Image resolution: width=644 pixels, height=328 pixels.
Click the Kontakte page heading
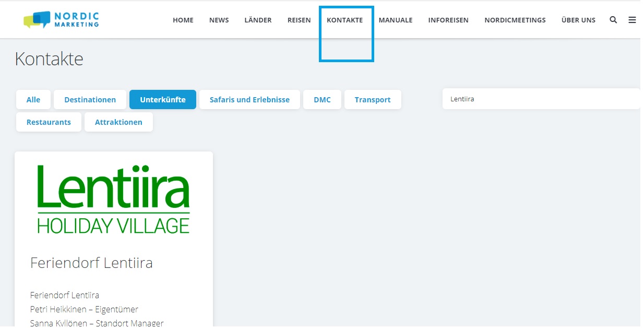[x=49, y=59]
